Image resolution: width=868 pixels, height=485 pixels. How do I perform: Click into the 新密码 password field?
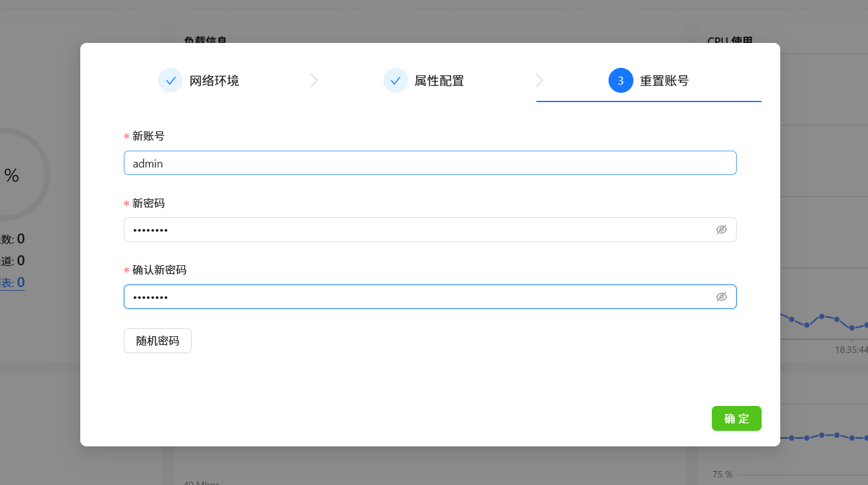click(x=417, y=230)
